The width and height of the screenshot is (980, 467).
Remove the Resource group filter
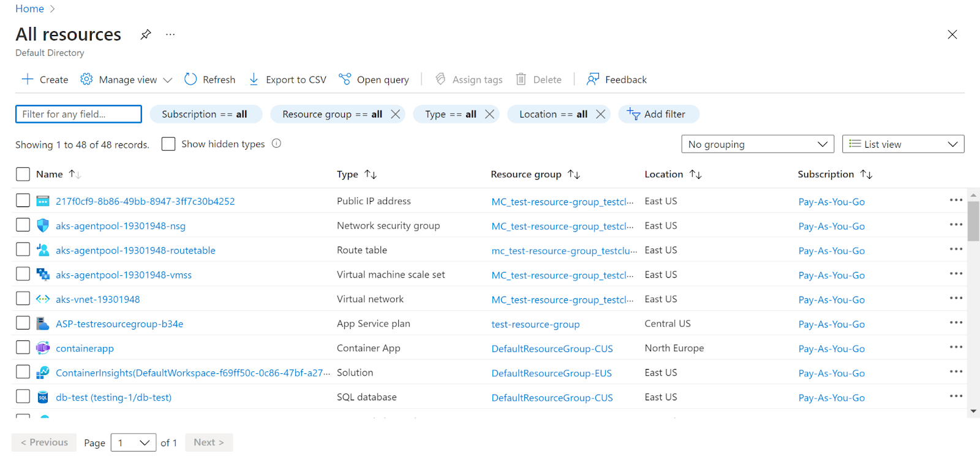[x=396, y=115]
